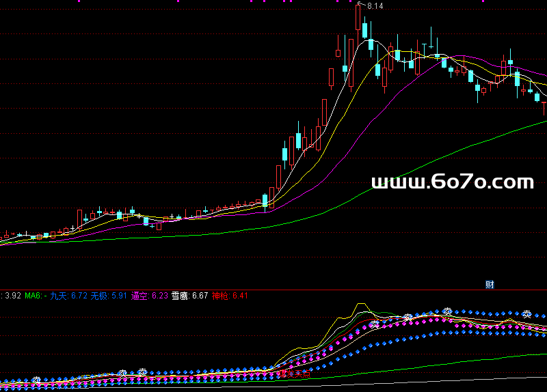This screenshot has height=392, width=547.
Task: Select the 逼空 indicator label
Action: pyautogui.click(x=140, y=296)
